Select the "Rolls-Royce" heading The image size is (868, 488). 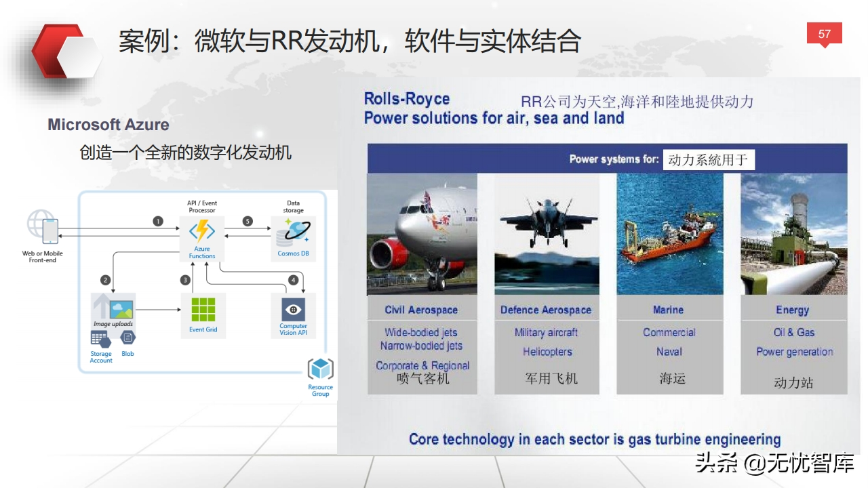(x=407, y=99)
